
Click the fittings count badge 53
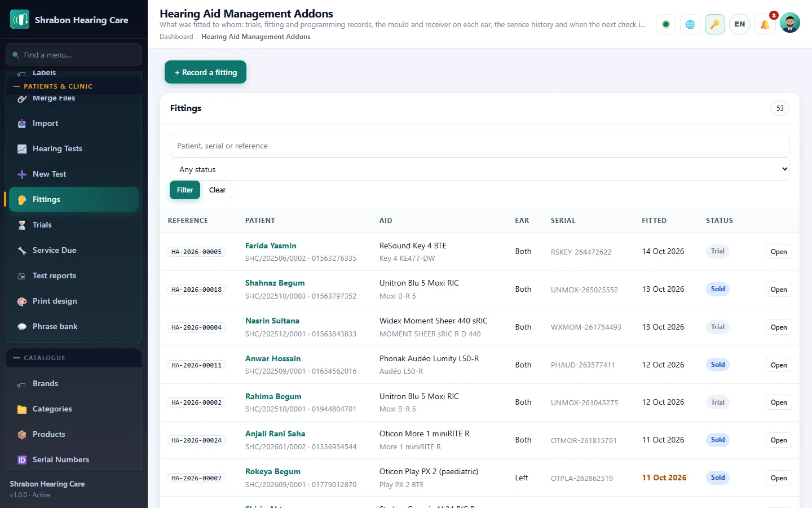[780, 108]
